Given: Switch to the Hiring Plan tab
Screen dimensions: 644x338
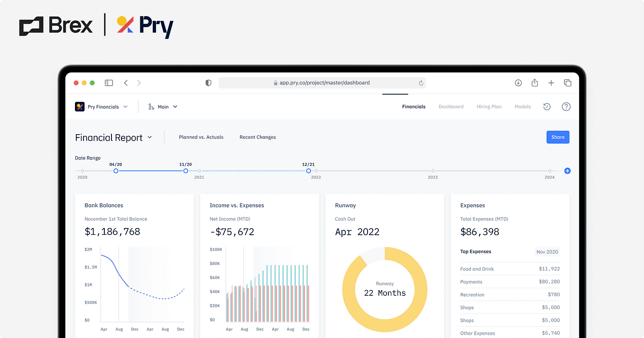Looking at the screenshot, I should (489, 107).
